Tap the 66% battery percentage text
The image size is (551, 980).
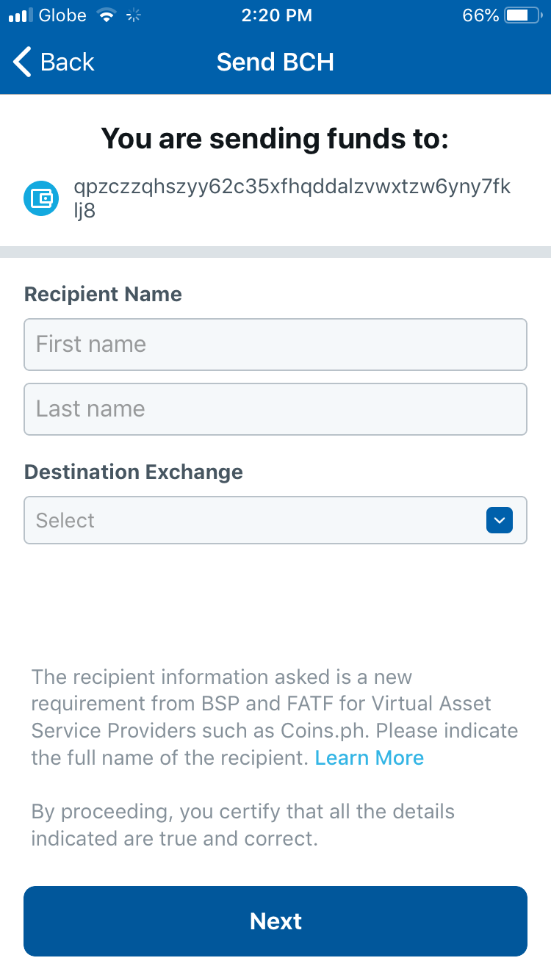point(481,15)
